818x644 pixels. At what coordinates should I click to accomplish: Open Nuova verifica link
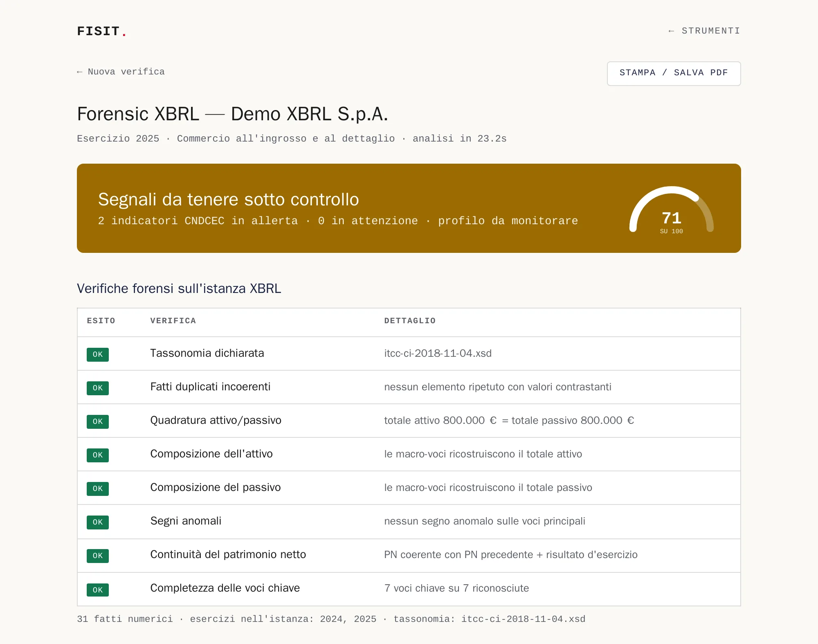tap(121, 72)
